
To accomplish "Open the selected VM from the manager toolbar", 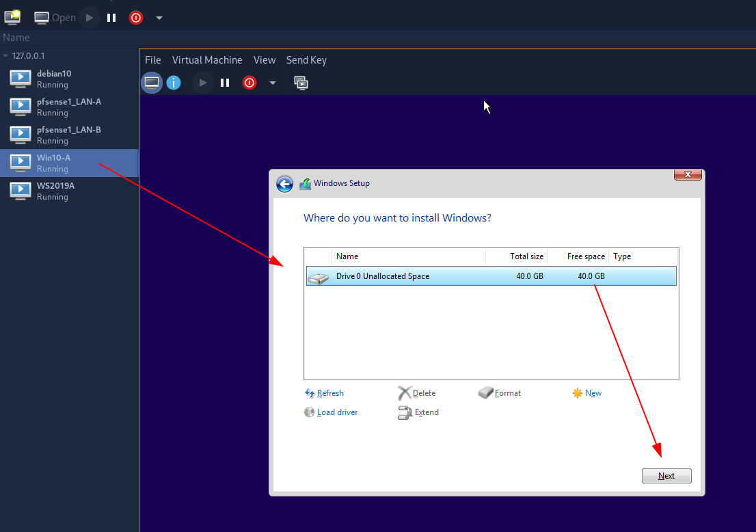I will click(x=55, y=18).
